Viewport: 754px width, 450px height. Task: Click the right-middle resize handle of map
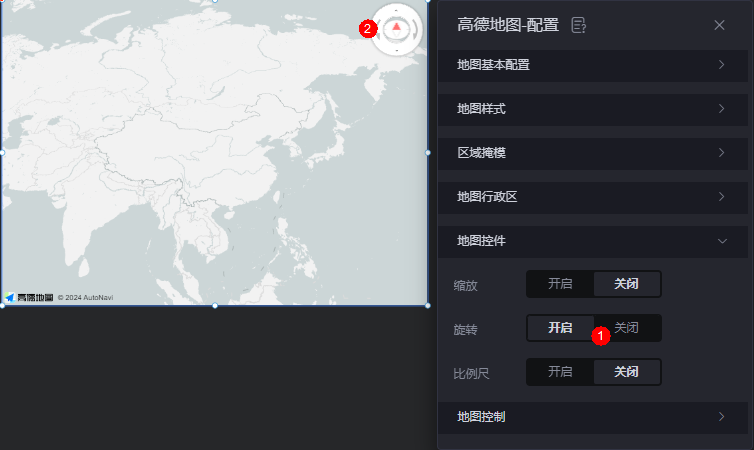click(x=428, y=153)
